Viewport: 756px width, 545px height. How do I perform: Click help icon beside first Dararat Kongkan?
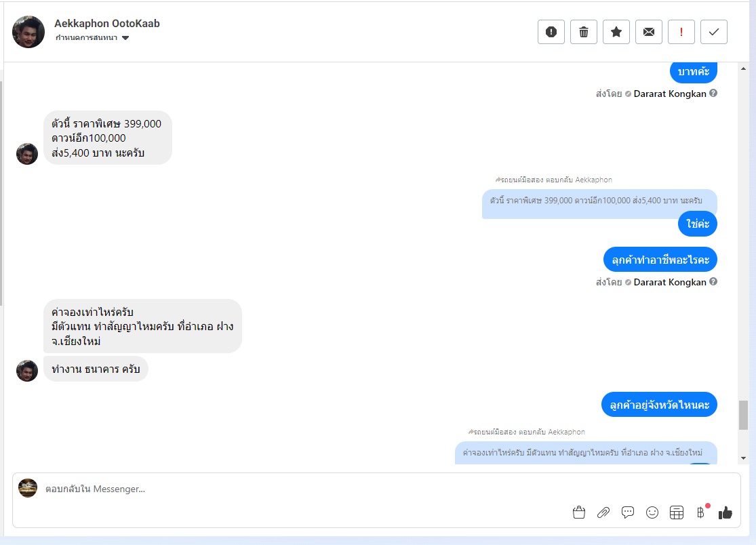tap(713, 93)
